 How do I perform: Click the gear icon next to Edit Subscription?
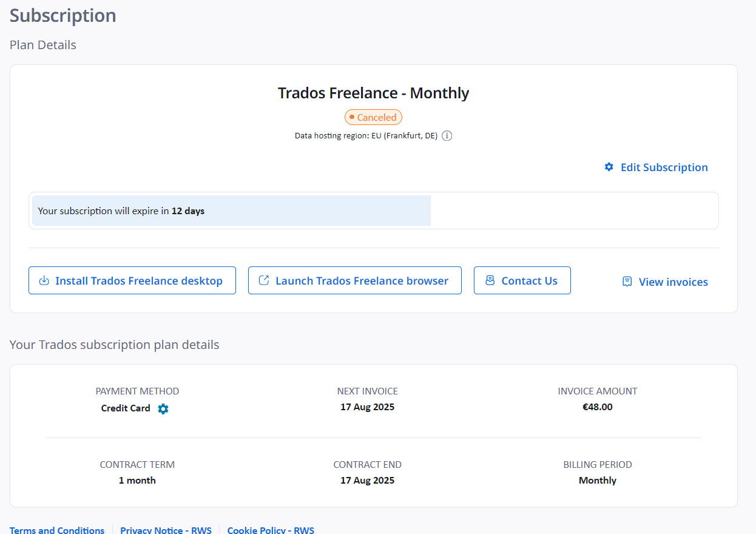tap(609, 167)
